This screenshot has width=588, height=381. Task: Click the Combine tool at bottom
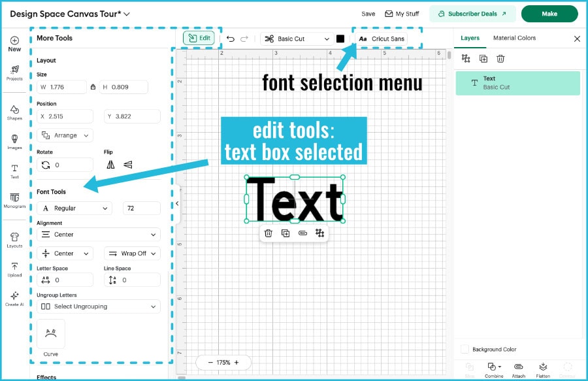coord(494,370)
